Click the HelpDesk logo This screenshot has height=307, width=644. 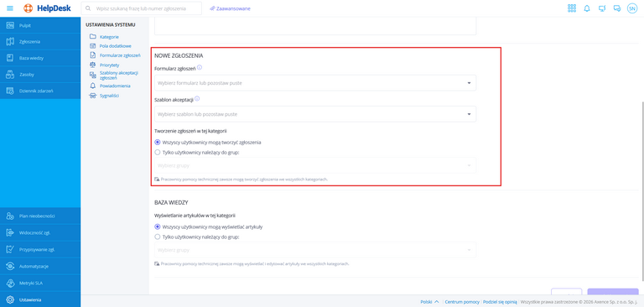point(47,8)
